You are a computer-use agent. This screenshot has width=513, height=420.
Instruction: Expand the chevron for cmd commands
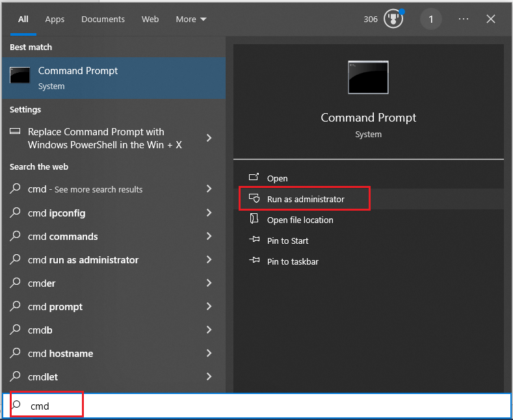tap(209, 237)
